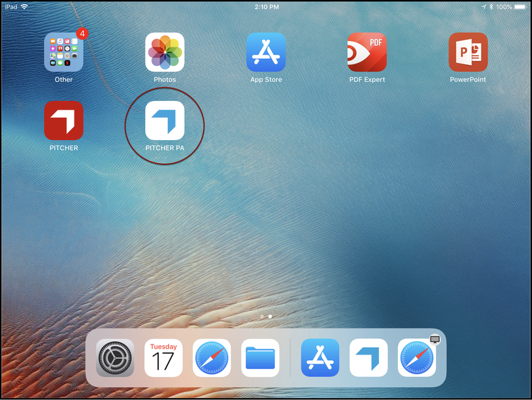The image size is (532, 400).
Task: Tap the red 4 badge on Other folder
Action: (82, 32)
